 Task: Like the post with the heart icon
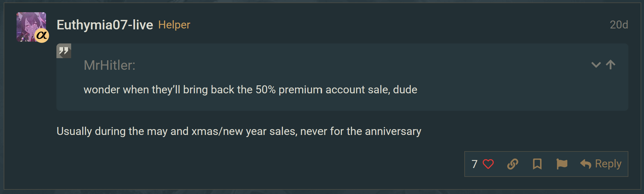[x=488, y=164]
